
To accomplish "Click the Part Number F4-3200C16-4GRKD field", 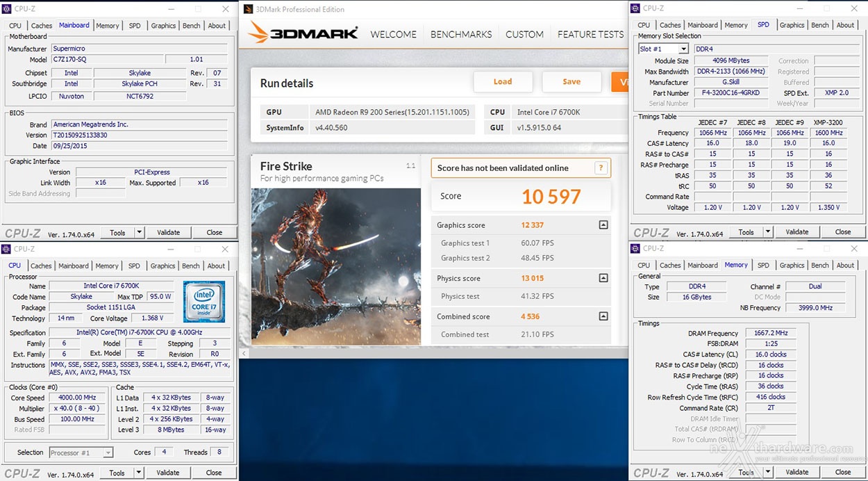I will (731, 92).
